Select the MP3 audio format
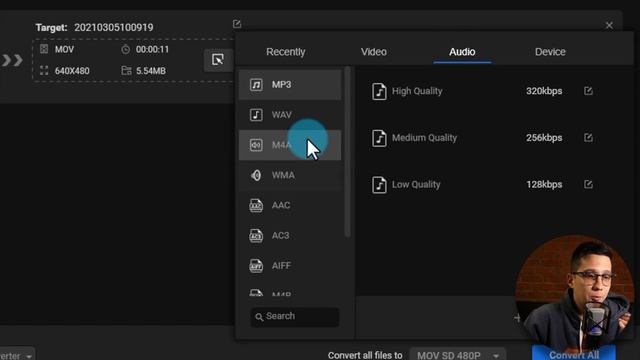Screen dimensions: 640x360 pyautogui.click(x=290, y=84)
